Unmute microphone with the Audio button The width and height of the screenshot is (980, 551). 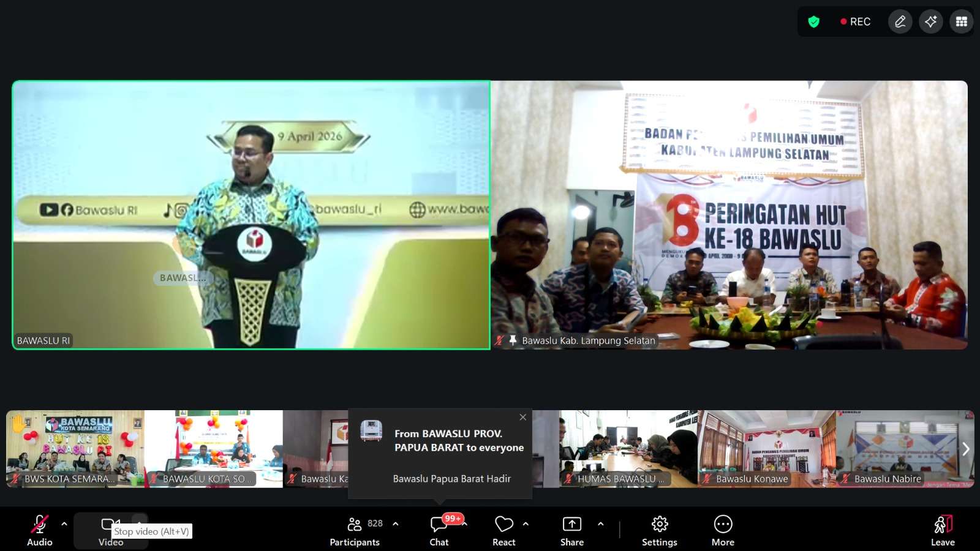[x=39, y=530]
